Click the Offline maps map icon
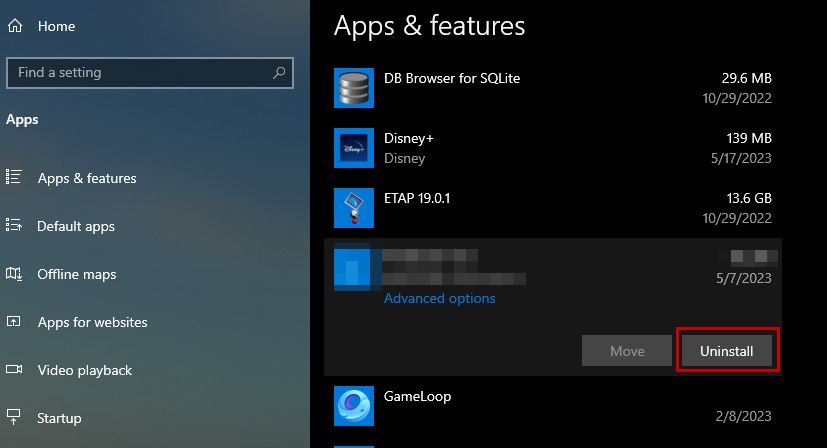Viewport: 827px width, 448px height. 14,274
